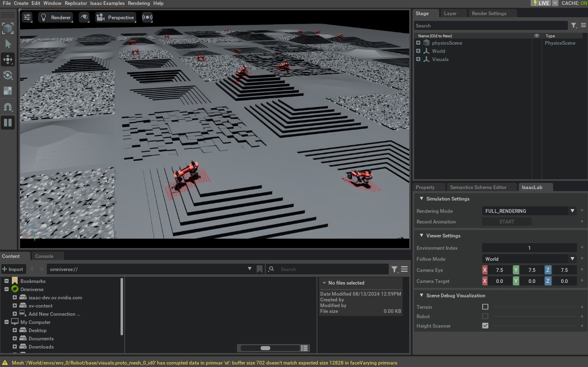Open the Replicator menu
The image size is (588, 367).
click(76, 3)
